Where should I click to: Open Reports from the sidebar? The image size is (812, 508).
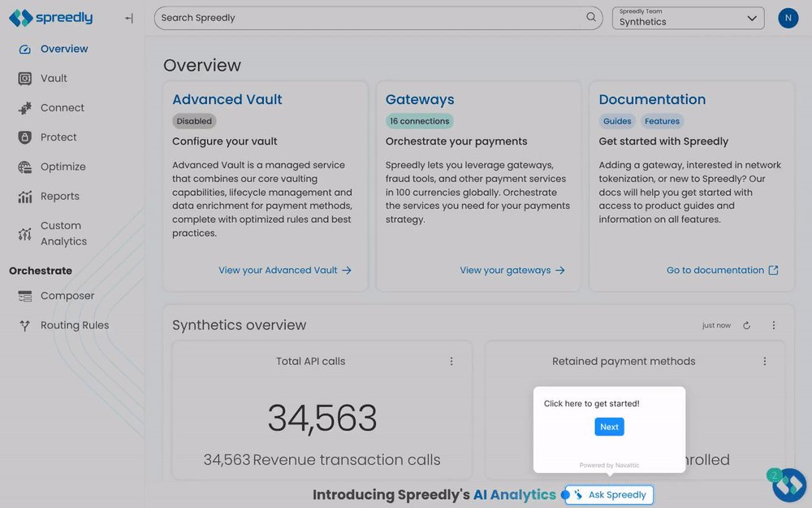point(60,197)
